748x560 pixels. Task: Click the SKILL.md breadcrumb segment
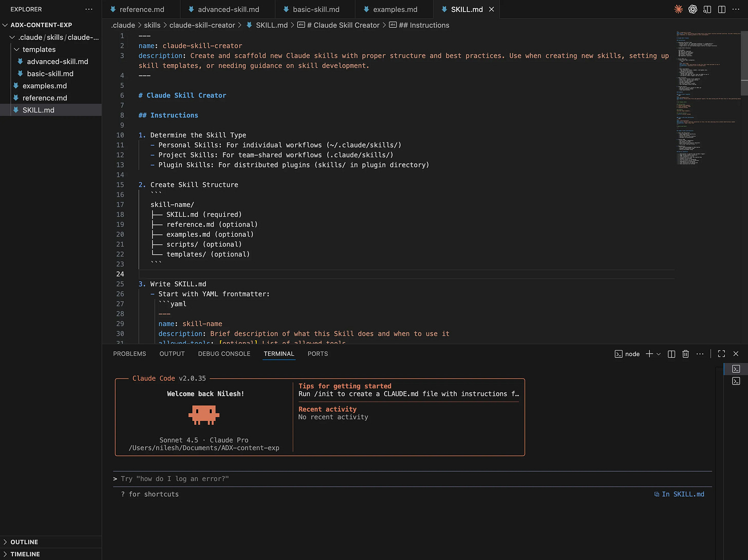267,25
